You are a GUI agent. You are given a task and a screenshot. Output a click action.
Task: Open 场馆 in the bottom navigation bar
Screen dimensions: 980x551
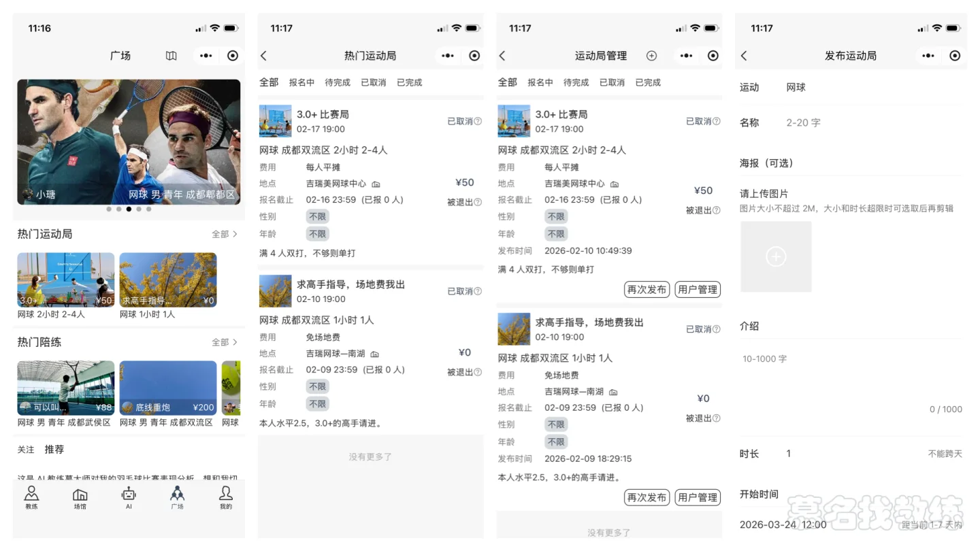click(80, 497)
